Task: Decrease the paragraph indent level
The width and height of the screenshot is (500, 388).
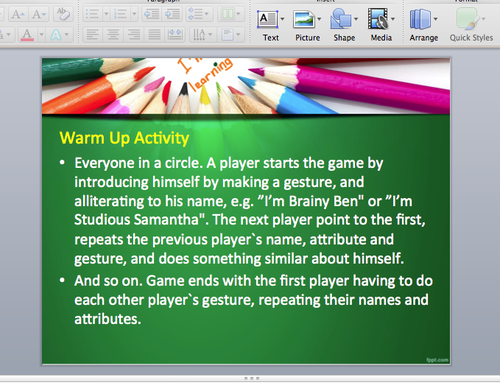Action: click(x=152, y=14)
